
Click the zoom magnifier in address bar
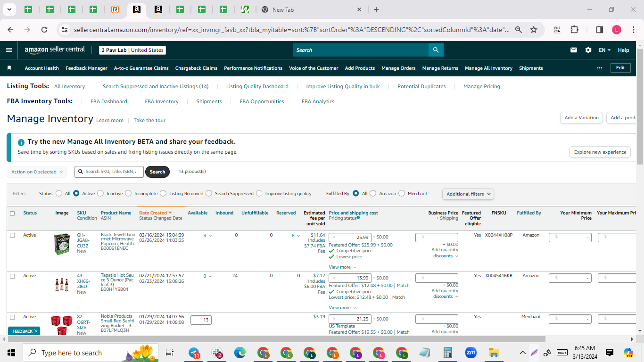519,30
